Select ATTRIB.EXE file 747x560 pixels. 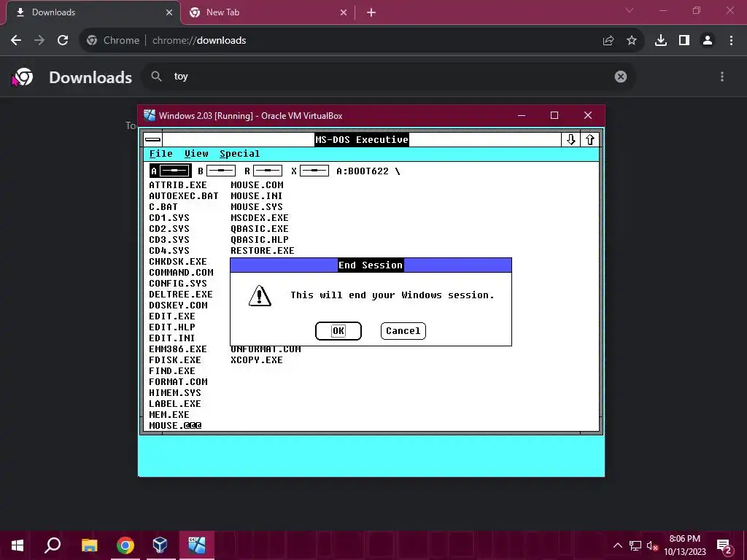(x=178, y=184)
